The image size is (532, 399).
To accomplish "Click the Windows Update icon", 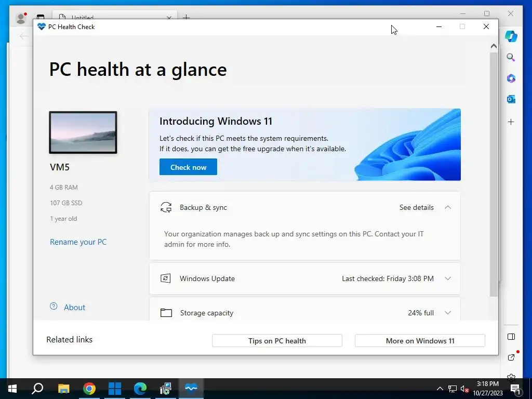I will [166, 278].
